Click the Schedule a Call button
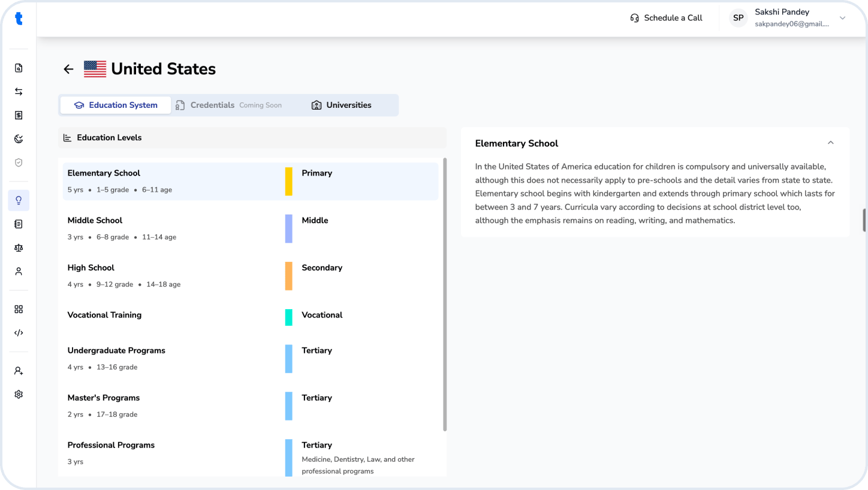 click(666, 18)
